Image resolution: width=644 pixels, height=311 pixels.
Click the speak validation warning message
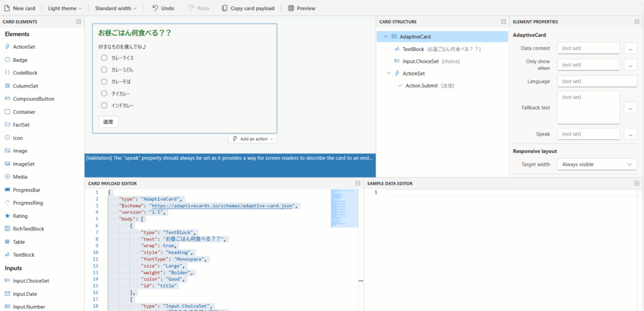(230, 157)
